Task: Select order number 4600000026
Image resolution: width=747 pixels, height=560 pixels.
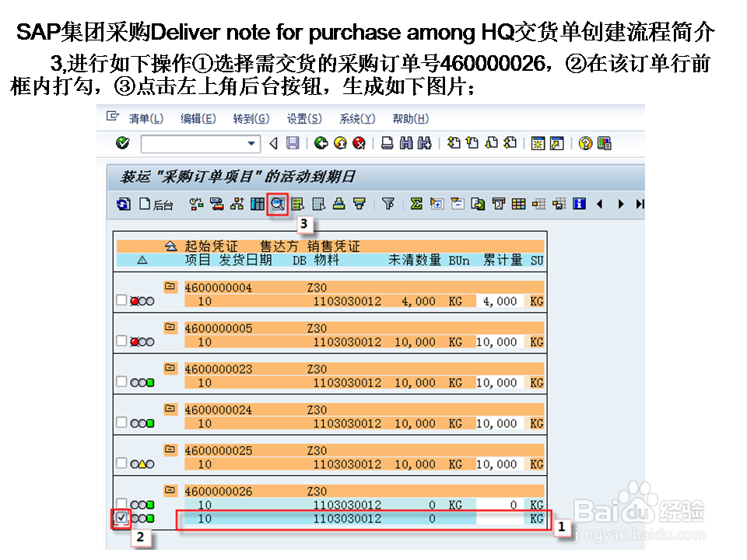Action: (x=218, y=492)
